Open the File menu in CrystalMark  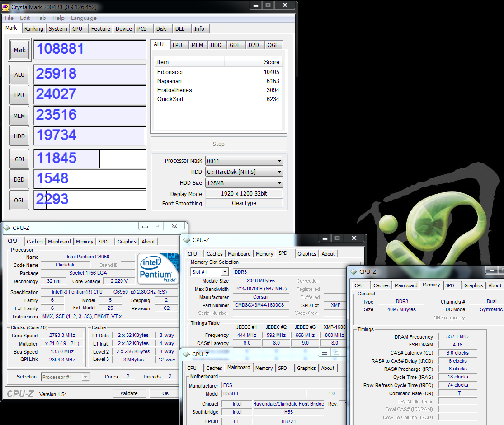(9, 18)
